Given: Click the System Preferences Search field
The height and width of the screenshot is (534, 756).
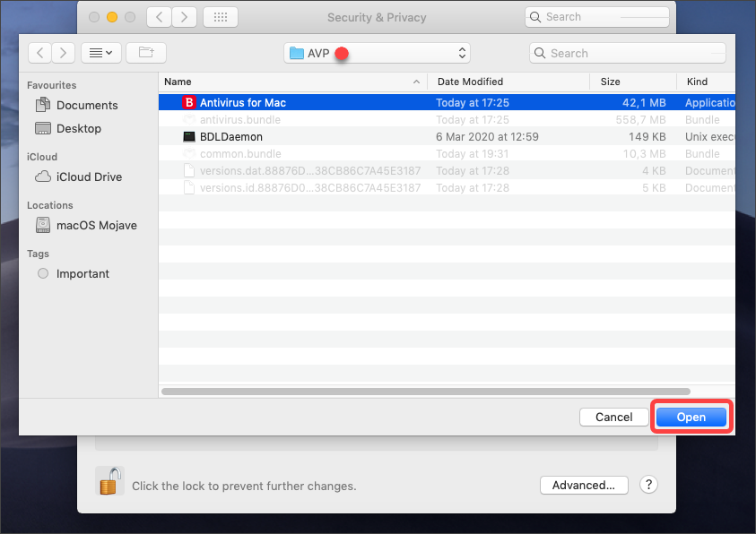Looking at the screenshot, I should pyautogui.click(x=597, y=17).
